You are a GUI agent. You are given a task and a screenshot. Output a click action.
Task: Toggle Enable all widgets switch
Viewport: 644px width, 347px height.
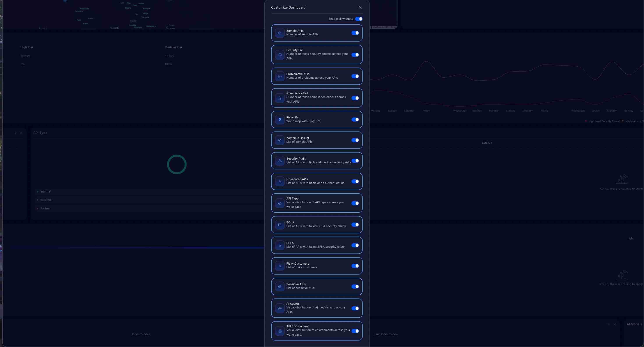tap(359, 19)
